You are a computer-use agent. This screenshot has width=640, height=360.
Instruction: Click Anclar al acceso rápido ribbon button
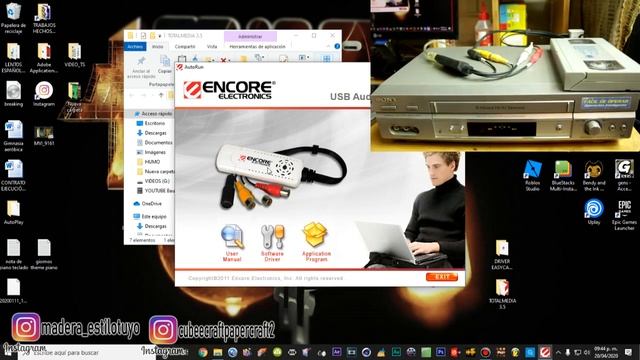[x=141, y=67]
